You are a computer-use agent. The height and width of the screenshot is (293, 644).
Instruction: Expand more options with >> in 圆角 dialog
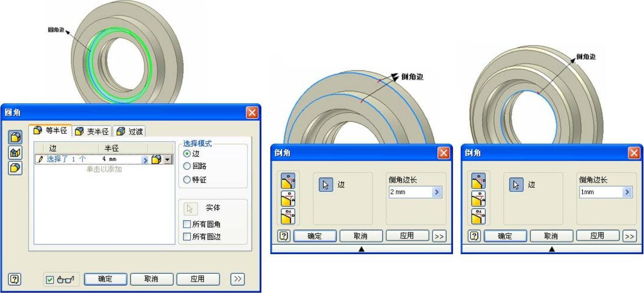pyautogui.click(x=237, y=279)
